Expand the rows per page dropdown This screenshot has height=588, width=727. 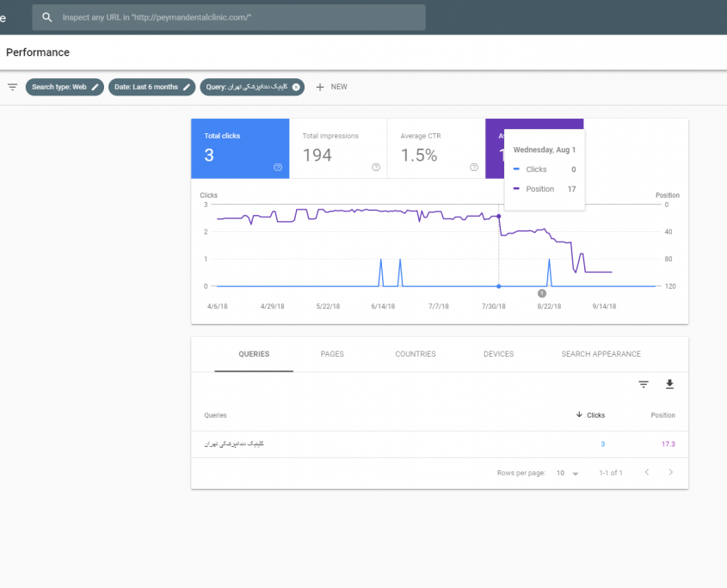click(576, 474)
